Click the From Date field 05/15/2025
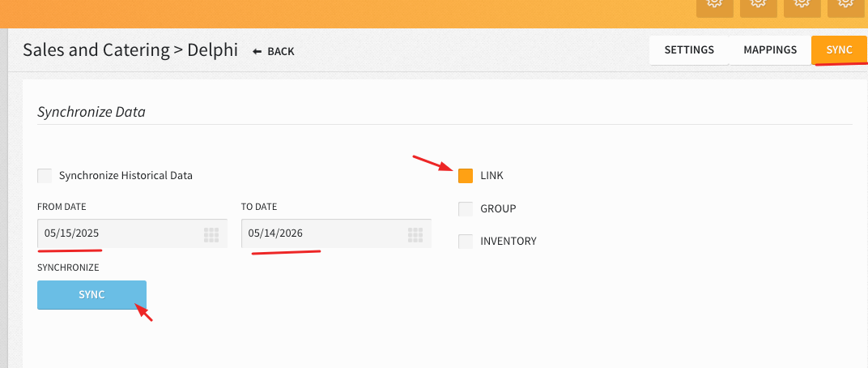This screenshot has width=868, height=368. pyautogui.click(x=132, y=233)
